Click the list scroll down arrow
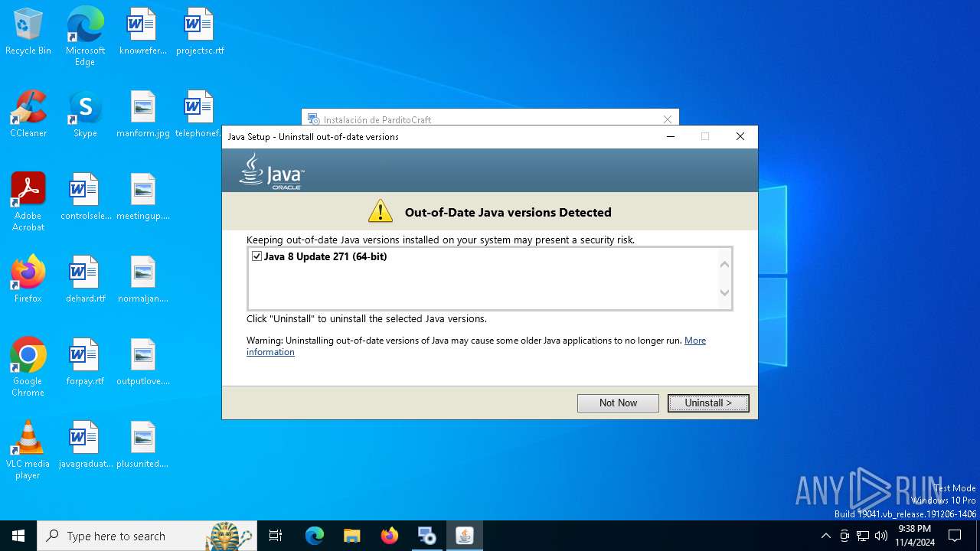 (x=724, y=292)
